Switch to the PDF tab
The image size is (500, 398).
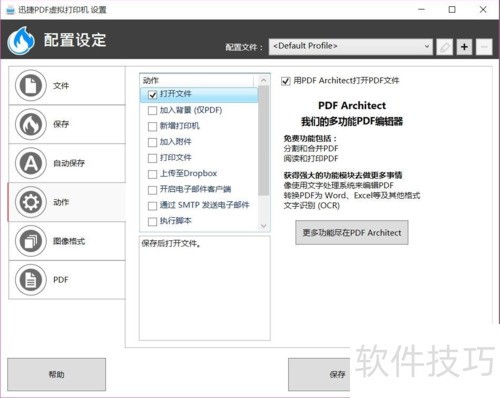(67, 280)
